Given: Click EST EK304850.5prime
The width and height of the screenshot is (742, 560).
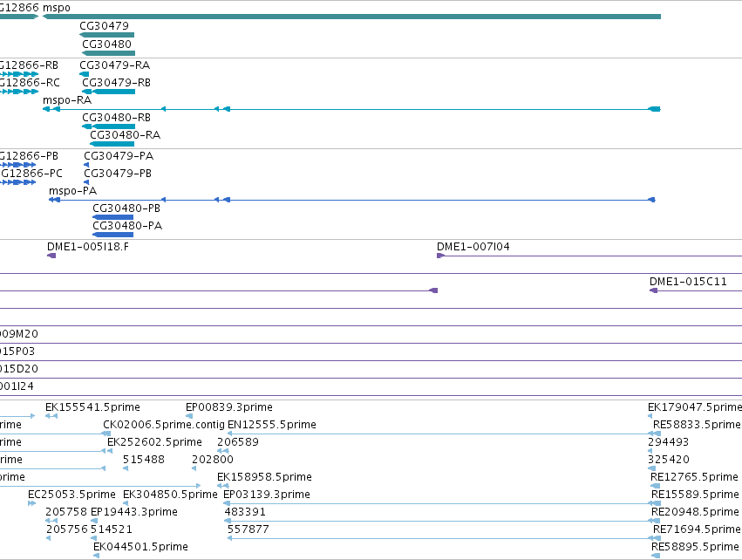Looking at the screenshot, I should click(x=170, y=495).
